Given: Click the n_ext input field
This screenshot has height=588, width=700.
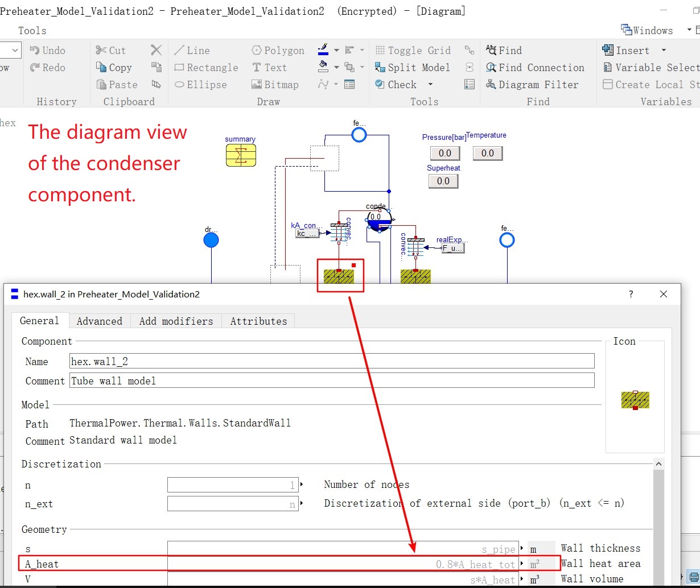Looking at the screenshot, I should tap(233, 504).
